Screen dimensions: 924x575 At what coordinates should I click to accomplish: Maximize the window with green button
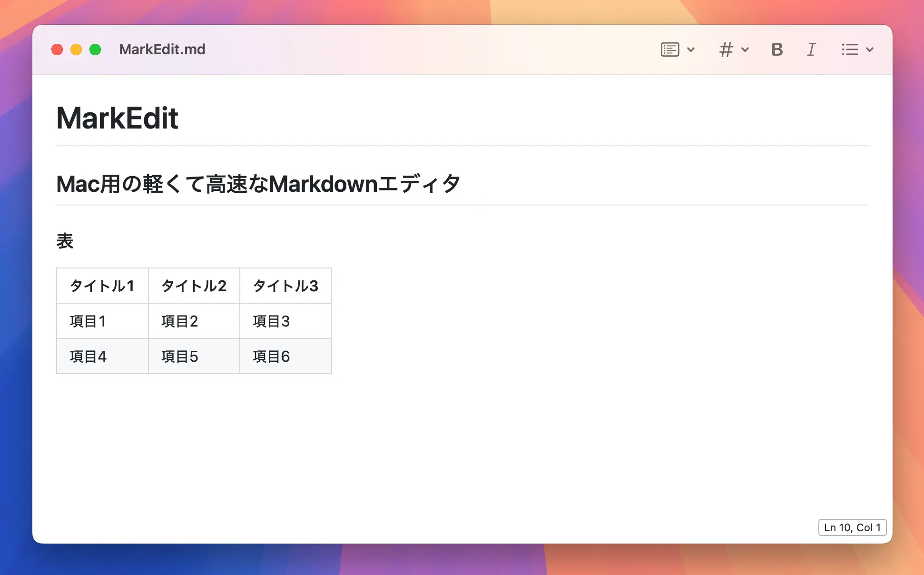click(x=95, y=50)
